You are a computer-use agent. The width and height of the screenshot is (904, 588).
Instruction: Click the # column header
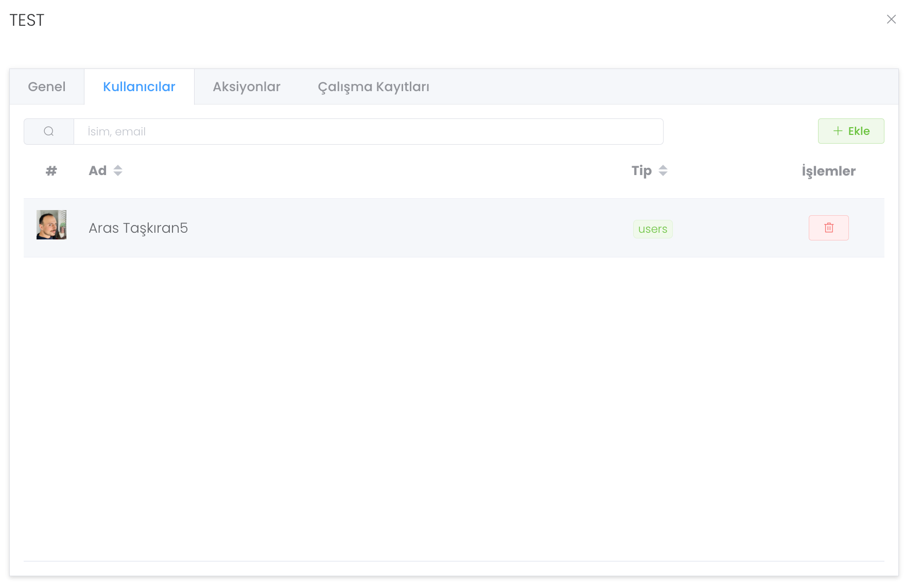click(x=51, y=171)
